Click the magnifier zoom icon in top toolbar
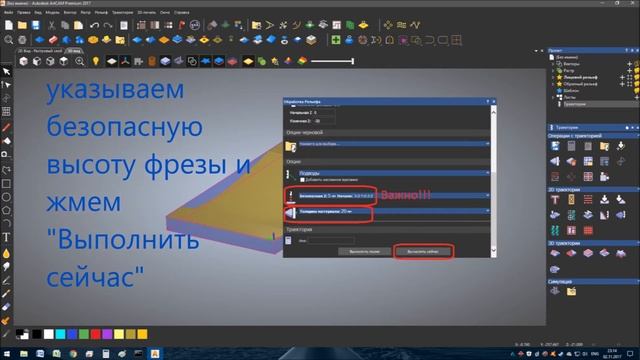 click(9, 40)
